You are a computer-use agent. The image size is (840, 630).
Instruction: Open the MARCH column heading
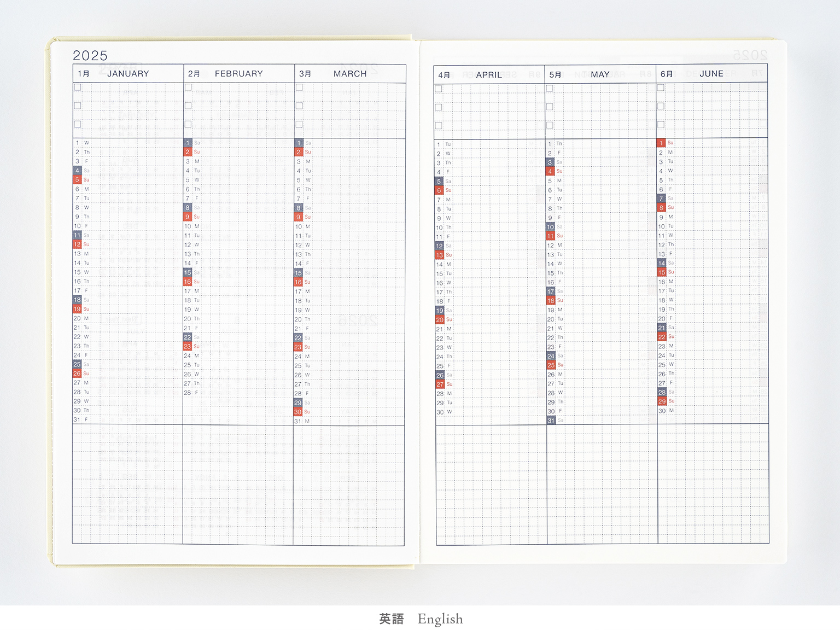pos(350,74)
